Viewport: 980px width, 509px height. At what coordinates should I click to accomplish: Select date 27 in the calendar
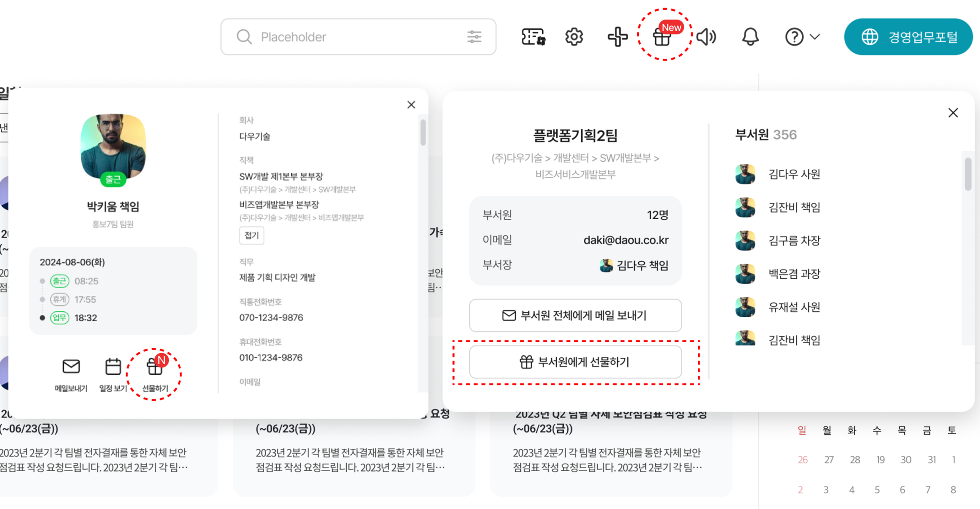tap(829, 460)
